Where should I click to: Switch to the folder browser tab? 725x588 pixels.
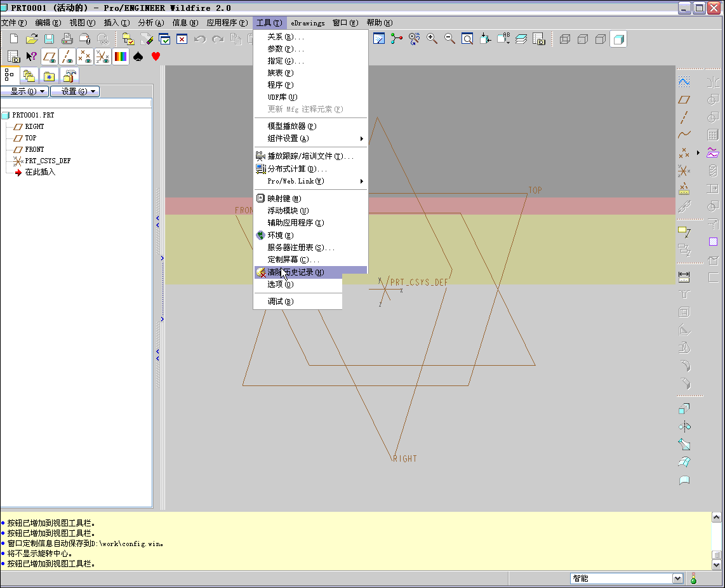tap(29, 76)
